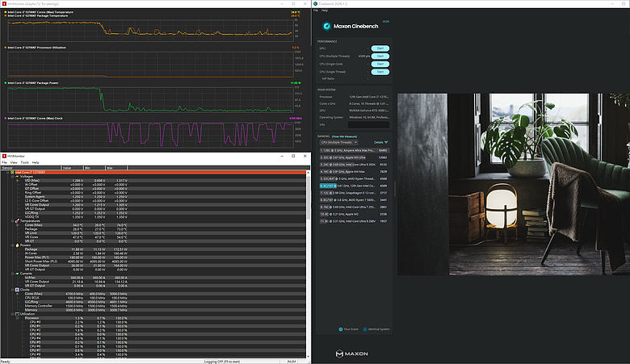This screenshot has width=630, height=364.
Task: Click the Min column header
Action: (94, 168)
